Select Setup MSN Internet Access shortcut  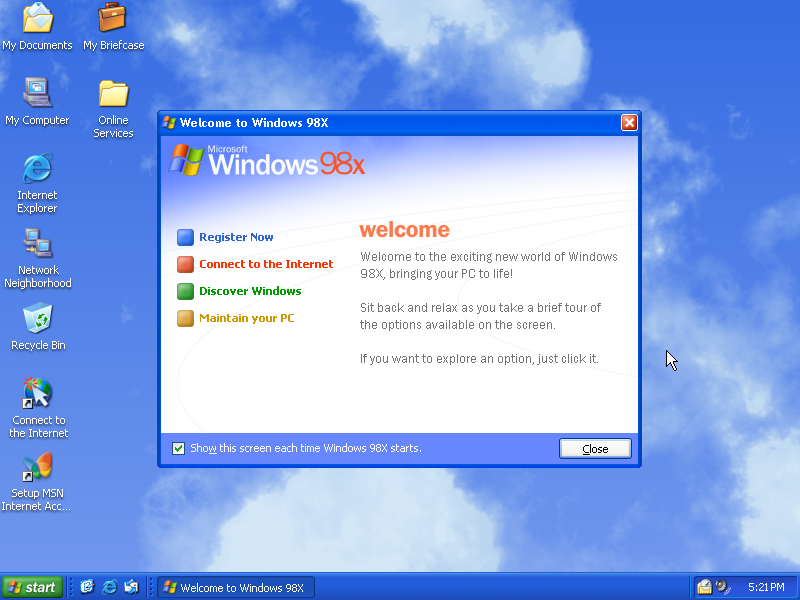pyautogui.click(x=36, y=482)
